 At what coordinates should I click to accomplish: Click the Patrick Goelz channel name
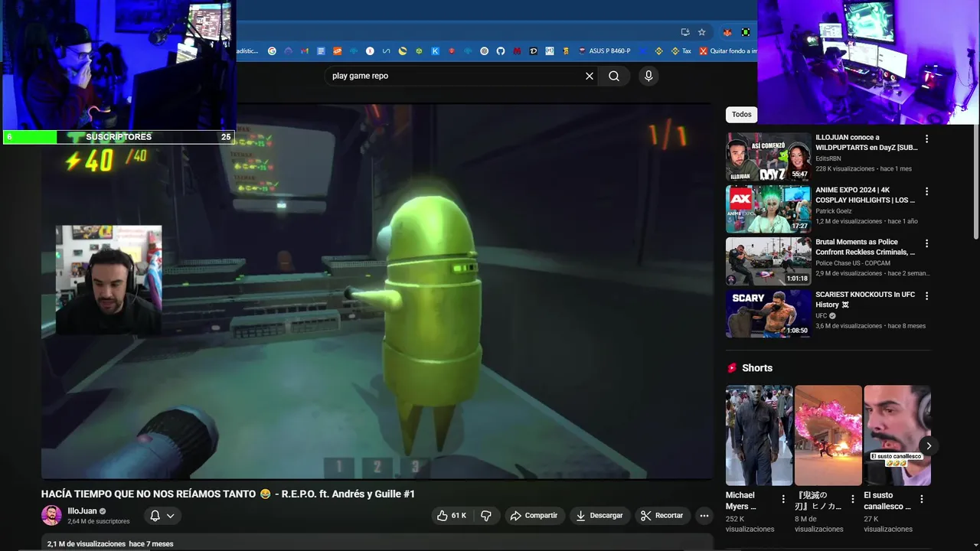[835, 210]
